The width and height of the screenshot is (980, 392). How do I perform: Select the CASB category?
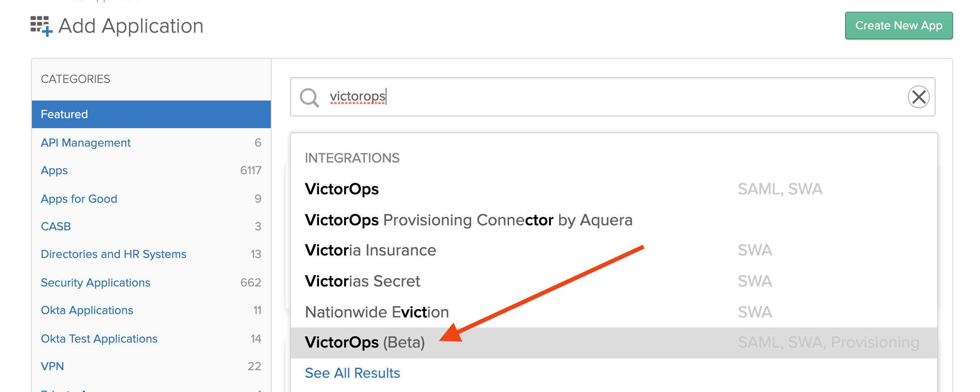(56, 226)
